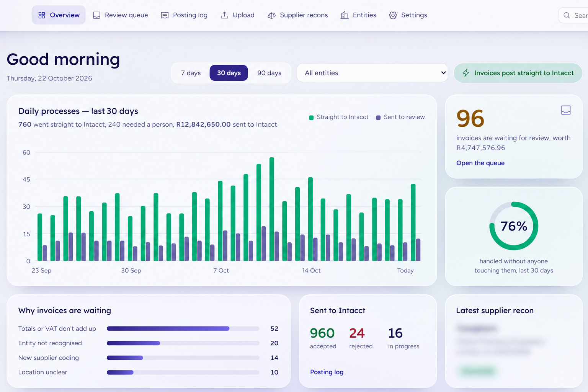Screen dimensions: 588x392
Task: Click the Supplier recons scales icon
Action: 271,15
